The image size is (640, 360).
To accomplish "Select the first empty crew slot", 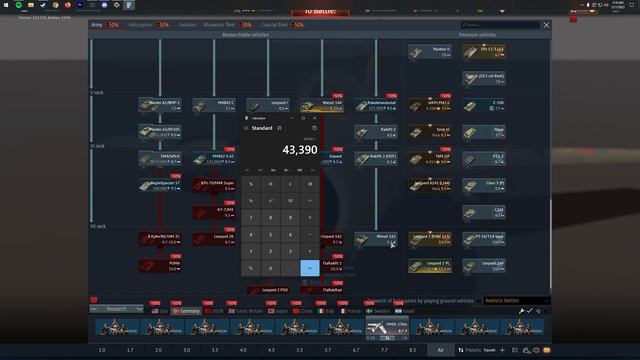I will [x=117, y=327].
